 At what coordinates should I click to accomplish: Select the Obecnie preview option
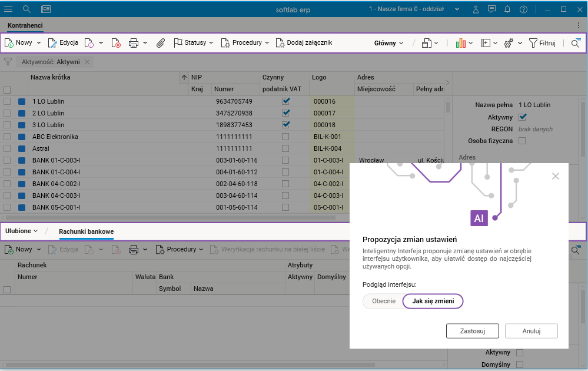pos(383,301)
